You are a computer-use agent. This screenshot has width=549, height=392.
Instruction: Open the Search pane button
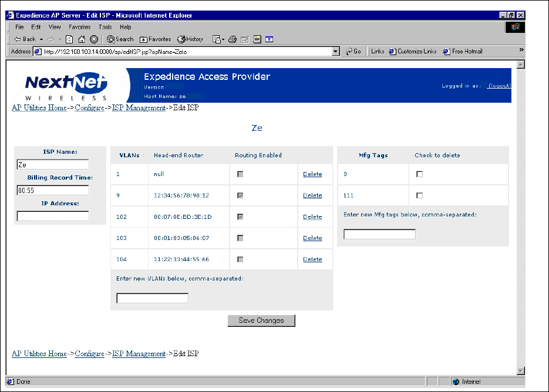[120, 39]
